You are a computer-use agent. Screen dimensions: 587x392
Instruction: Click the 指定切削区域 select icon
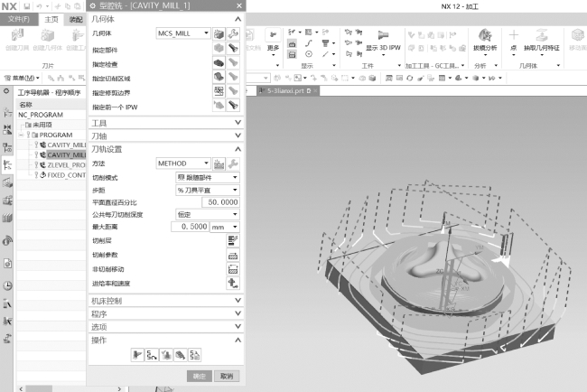219,78
